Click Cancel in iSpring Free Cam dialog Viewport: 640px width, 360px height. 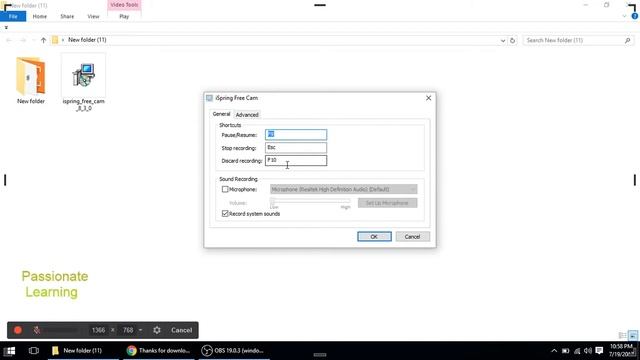click(412, 237)
